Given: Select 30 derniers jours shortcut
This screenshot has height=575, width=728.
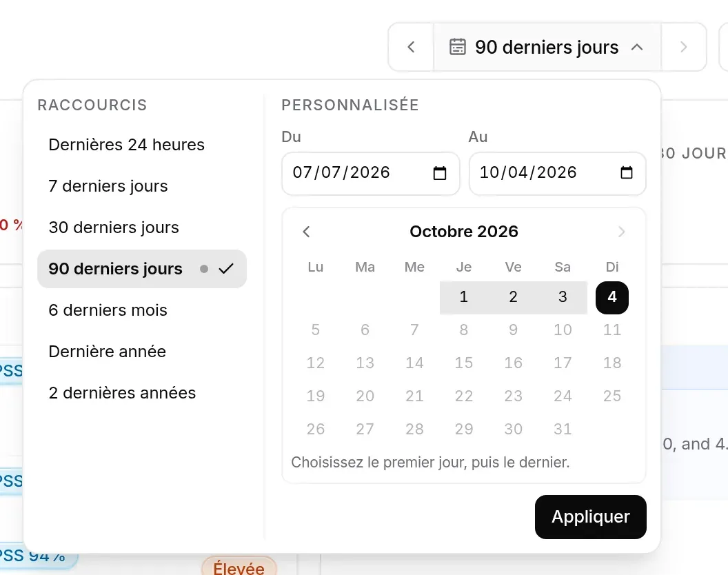Looking at the screenshot, I should pos(141,228).
